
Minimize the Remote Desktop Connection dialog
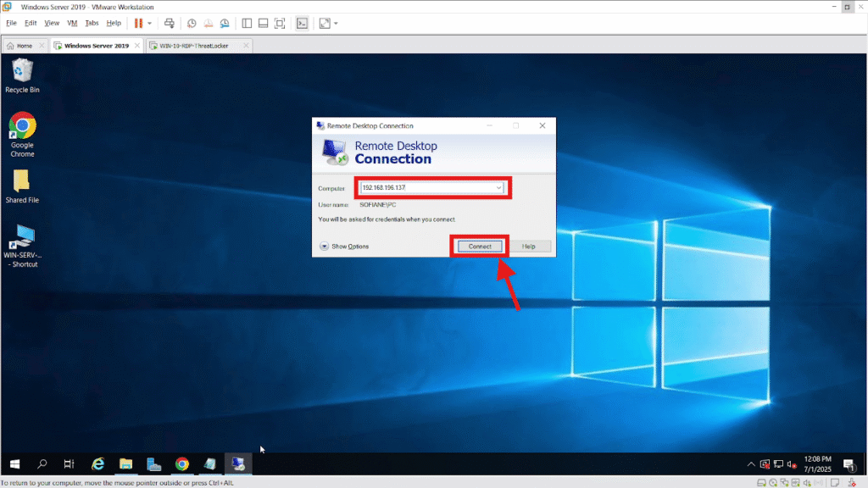[x=489, y=125]
